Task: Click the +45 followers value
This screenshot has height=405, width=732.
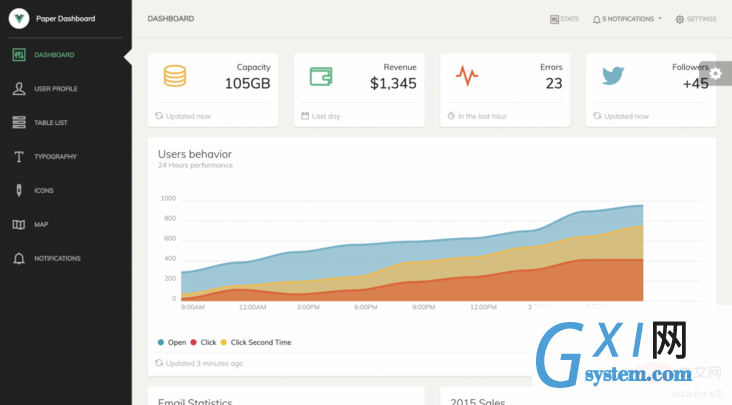Action: pyautogui.click(x=696, y=84)
